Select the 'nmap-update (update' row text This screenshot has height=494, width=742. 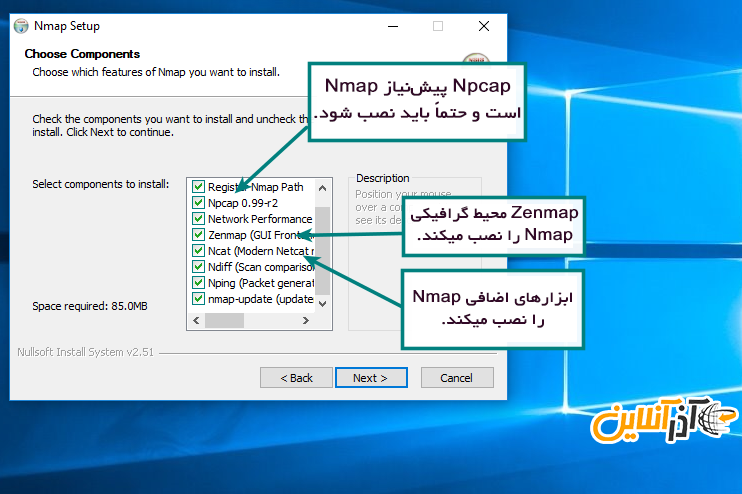coord(261,299)
